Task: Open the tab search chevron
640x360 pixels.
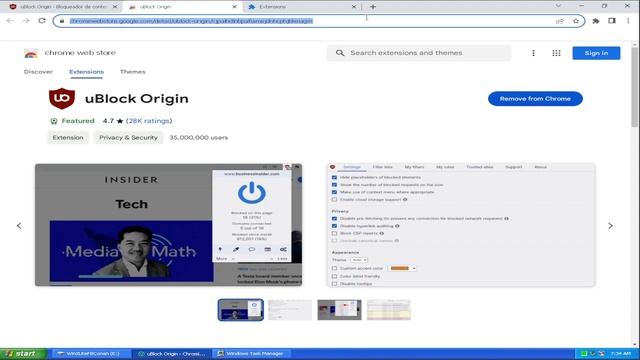Action: (558, 6)
